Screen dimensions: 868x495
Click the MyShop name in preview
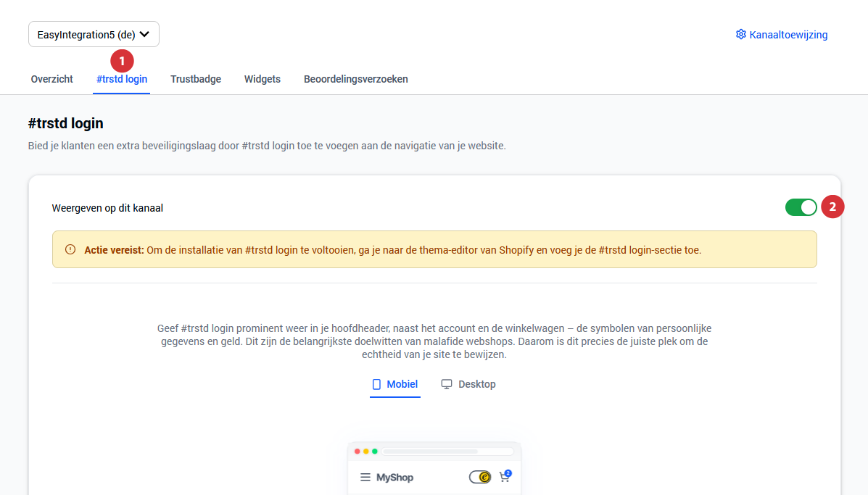(394, 478)
